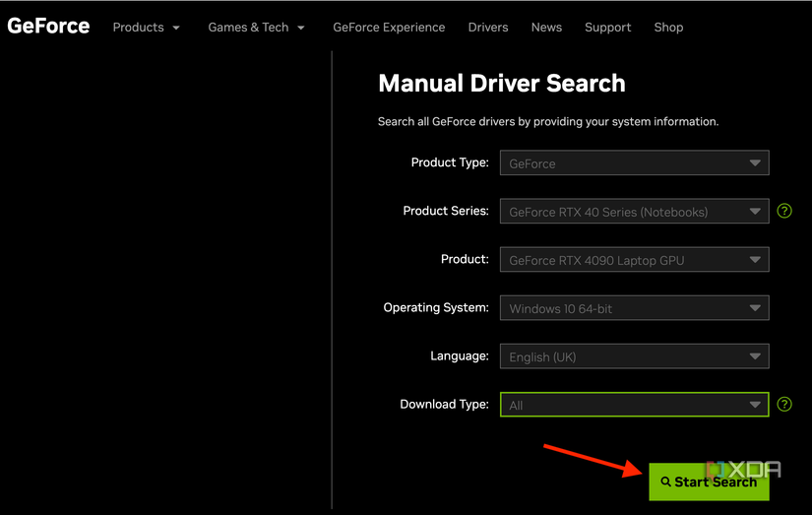Open the Language dropdown

pos(635,356)
